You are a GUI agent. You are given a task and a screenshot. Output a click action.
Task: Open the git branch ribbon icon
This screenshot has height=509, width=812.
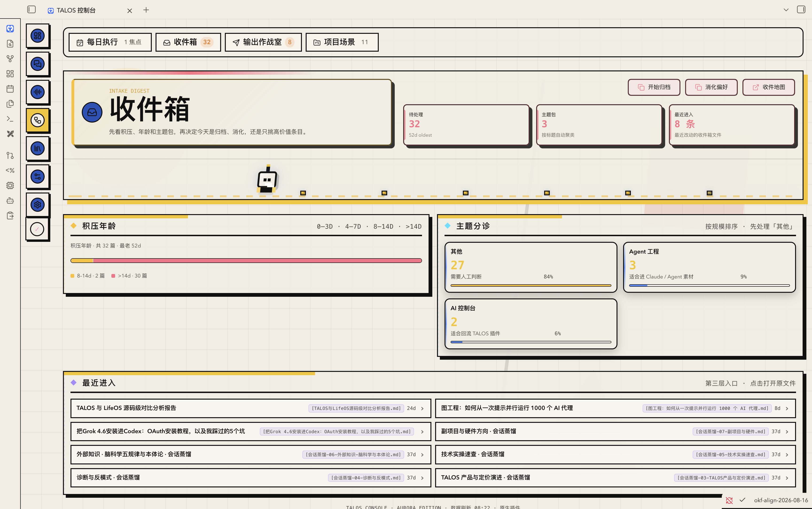pyautogui.click(x=10, y=155)
